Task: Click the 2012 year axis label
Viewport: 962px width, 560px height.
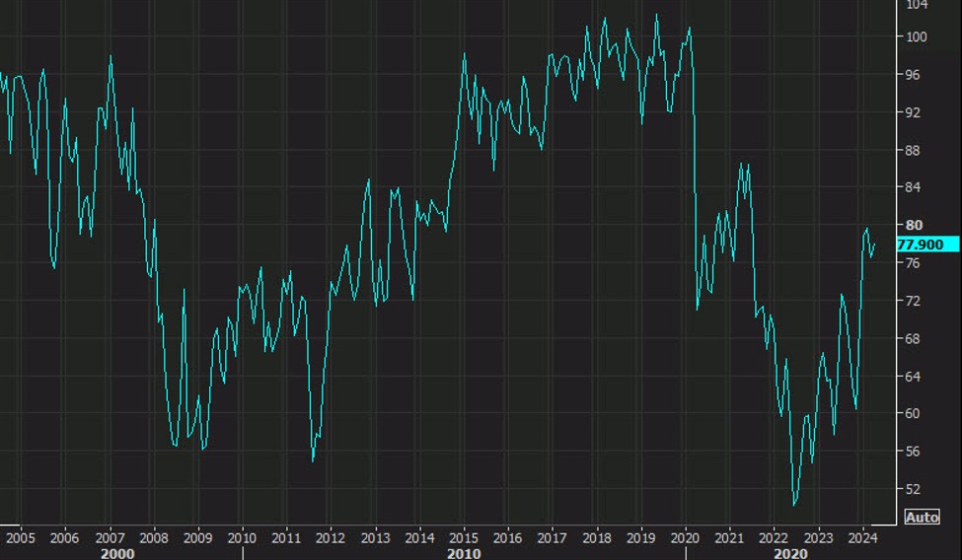Action: (331, 538)
